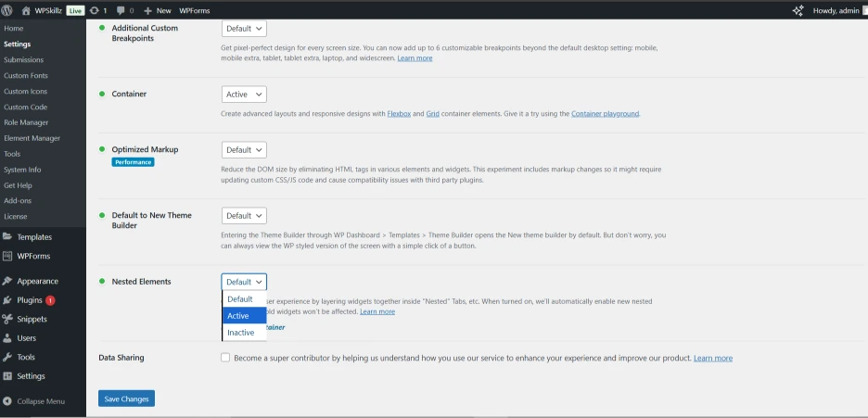This screenshot has height=418, width=868.
Task: Click the Live status badge
Action: [x=75, y=10]
